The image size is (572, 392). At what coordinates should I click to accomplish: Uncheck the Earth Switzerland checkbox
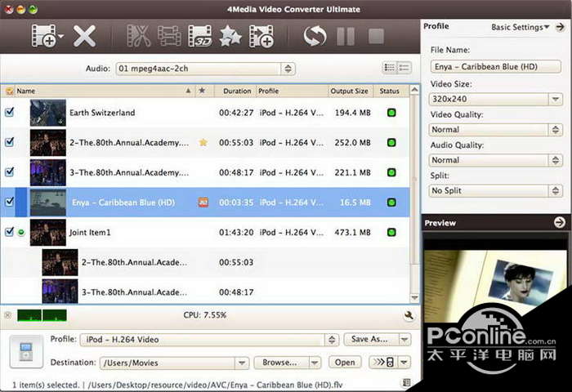coord(10,112)
